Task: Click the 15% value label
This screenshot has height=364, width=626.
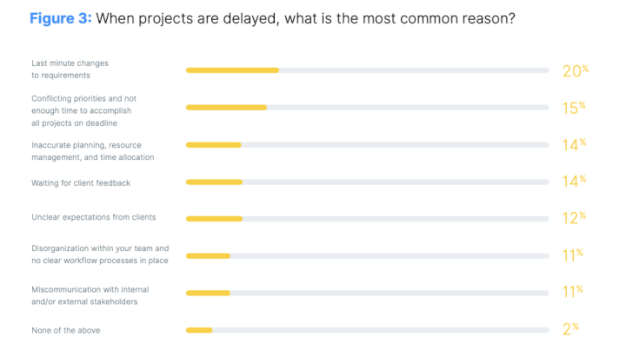Action: (x=574, y=108)
